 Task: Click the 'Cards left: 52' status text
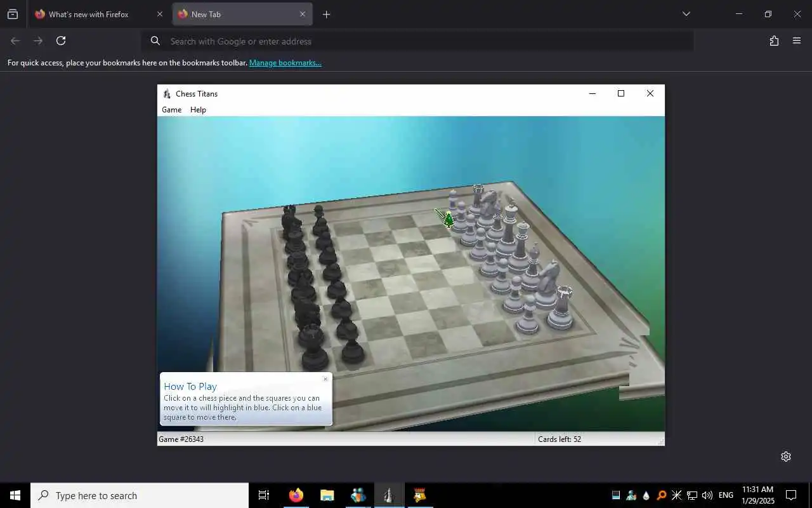point(560,439)
